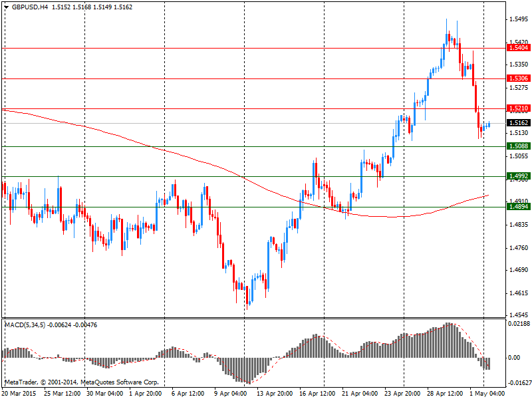
Task: Click the 25 Mar 12:00 time label
Action: [x=63, y=394]
